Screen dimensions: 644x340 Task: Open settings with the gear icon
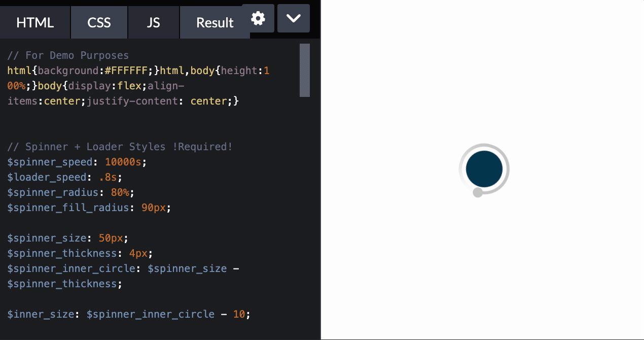pyautogui.click(x=258, y=18)
